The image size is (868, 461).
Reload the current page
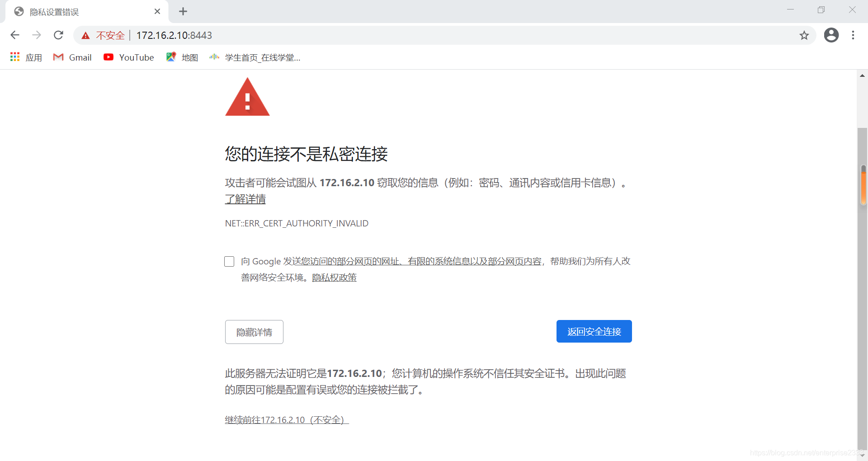(58, 35)
